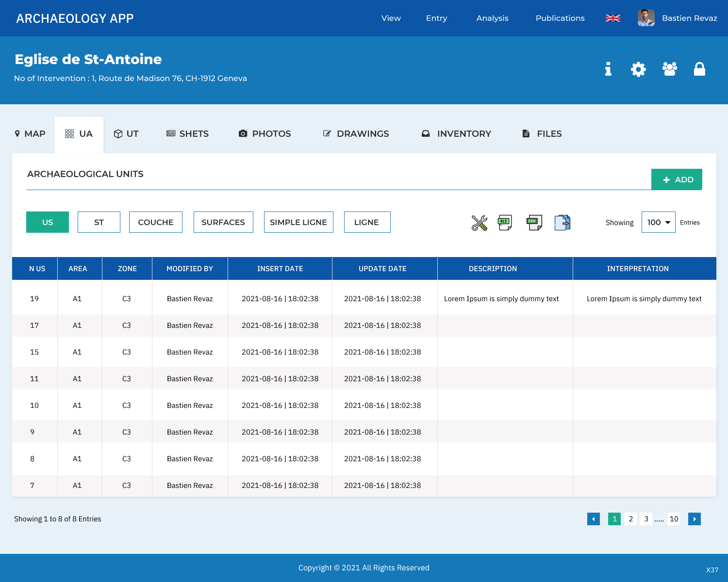Click description text of row 19
The image size is (728, 582).
click(501, 299)
